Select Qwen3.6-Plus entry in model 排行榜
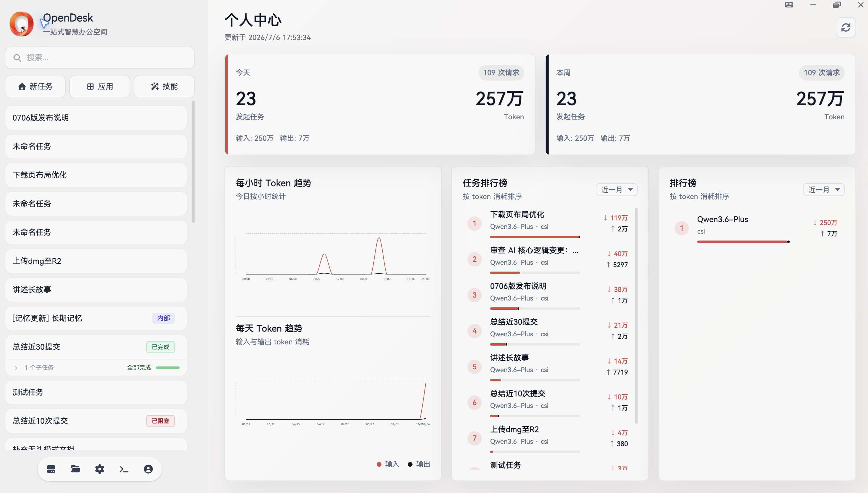Screen dimensions: 868x493 (x=757, y=228)
